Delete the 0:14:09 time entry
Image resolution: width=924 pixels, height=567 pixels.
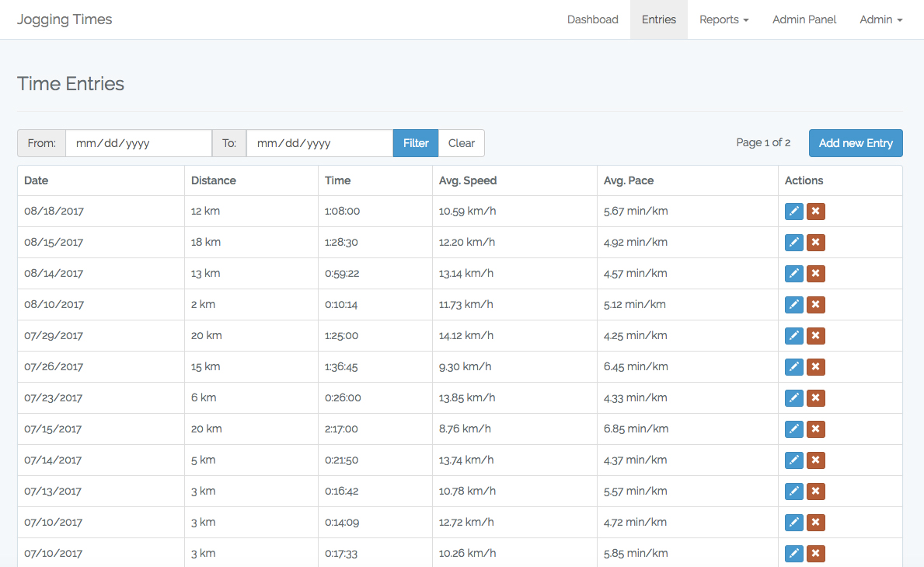point(815,522)
